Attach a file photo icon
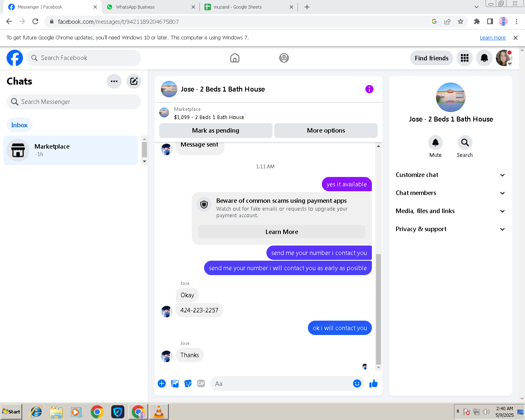This screenshot has height=420, width=525. pyautogui.click(x=175, y=383)
